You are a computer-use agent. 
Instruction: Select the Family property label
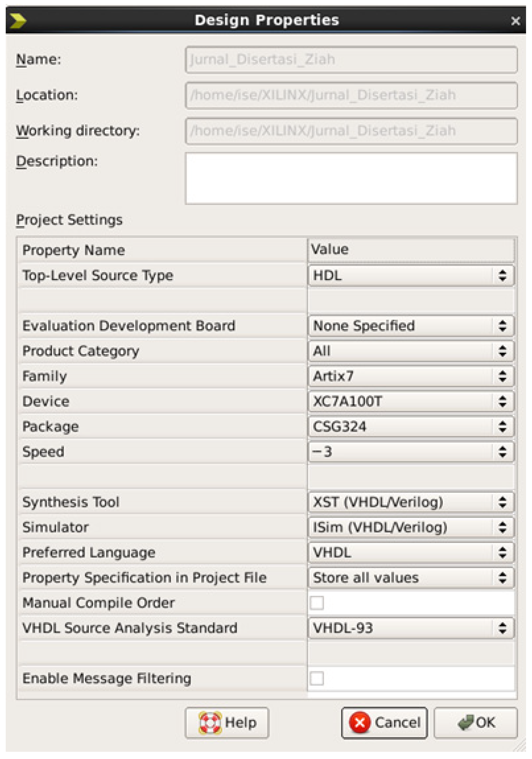pyautogui.click(x=45, y=376)
